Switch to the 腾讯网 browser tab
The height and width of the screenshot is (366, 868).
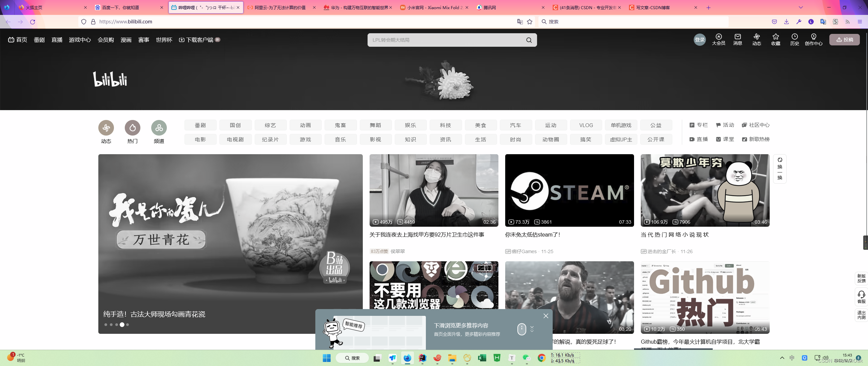[490, 7]
